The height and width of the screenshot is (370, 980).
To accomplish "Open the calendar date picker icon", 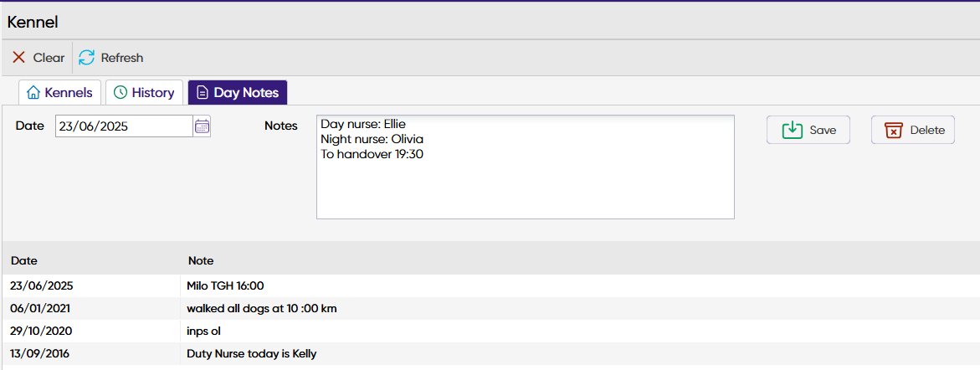I will coord(202,126).
